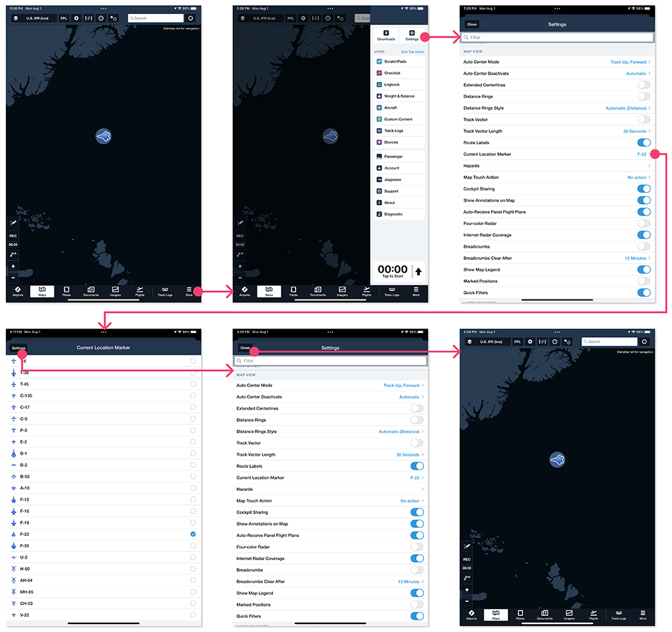Enable Breadcrumbs in the lower Settings screen
672x632 pixels.
point(417,570)
